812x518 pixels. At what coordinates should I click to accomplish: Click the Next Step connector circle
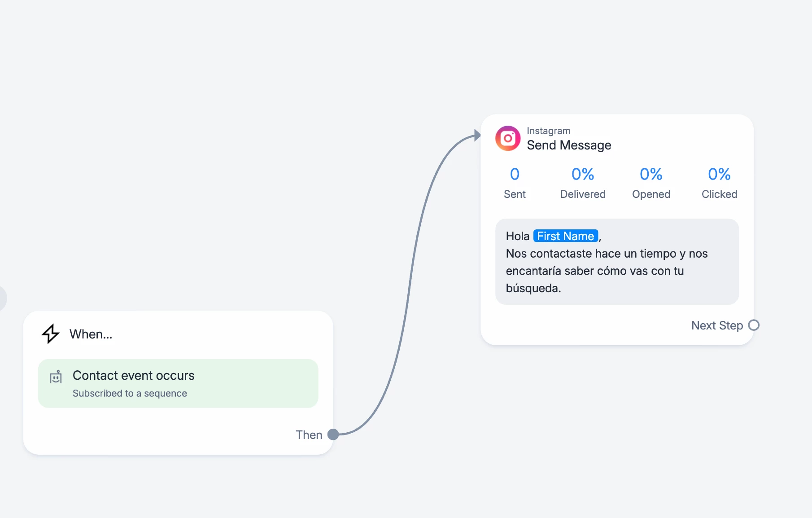pos(754,325)
